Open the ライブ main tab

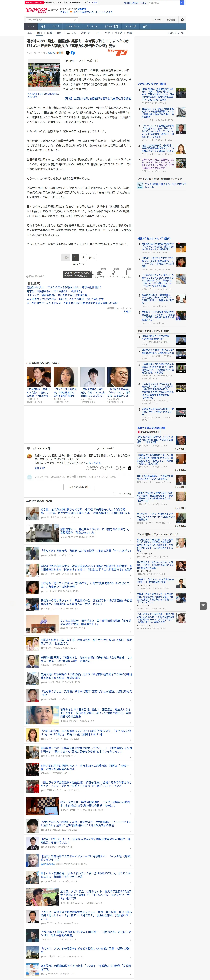56,27
